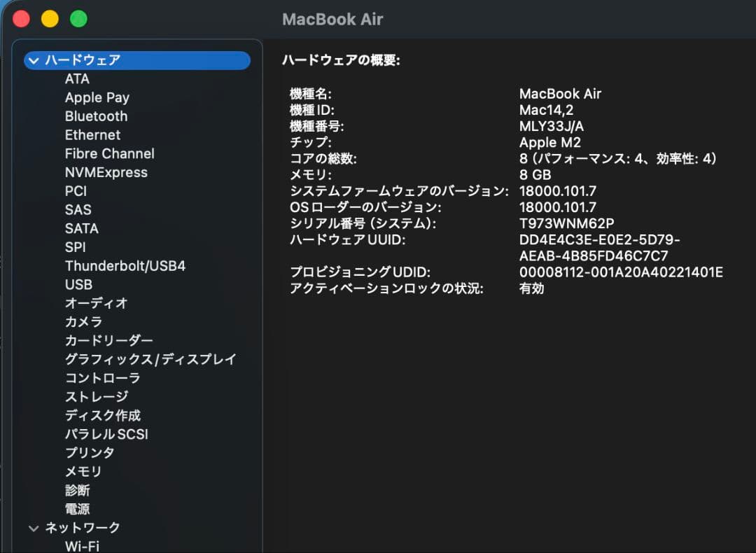The width and height of the screenshot is (756, 553).
Task: Click the Mac14,2 model ID value
Action: coord(546,110)
